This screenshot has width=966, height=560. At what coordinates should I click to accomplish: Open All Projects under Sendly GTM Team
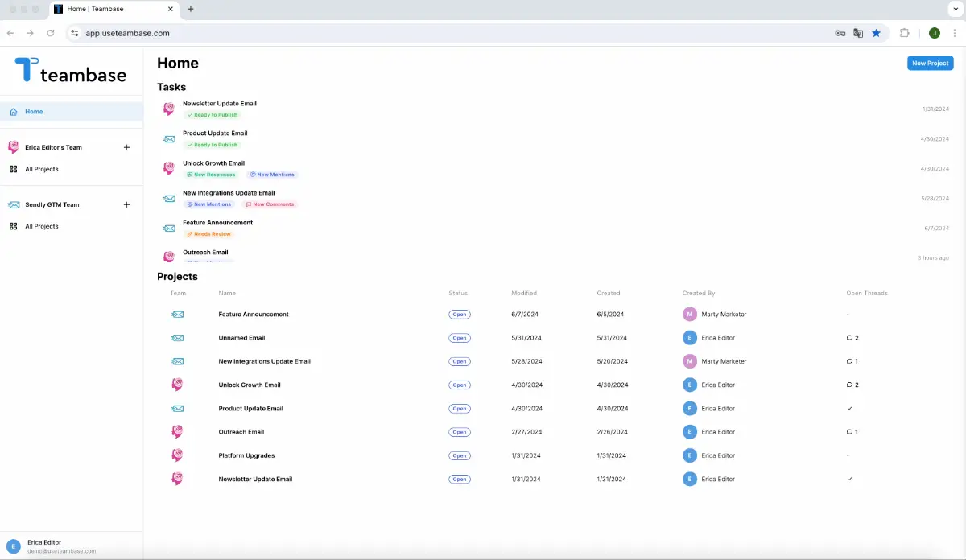tap(42, 227)
